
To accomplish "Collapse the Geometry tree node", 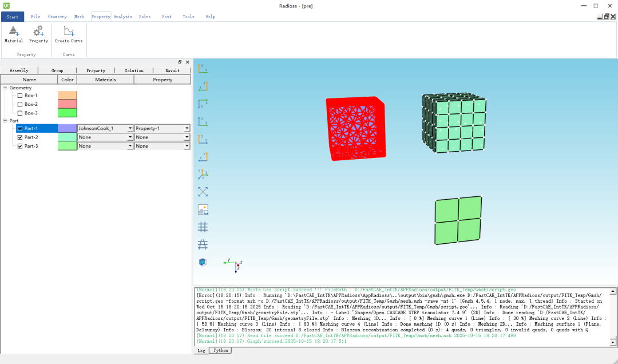I will point(5,88).
